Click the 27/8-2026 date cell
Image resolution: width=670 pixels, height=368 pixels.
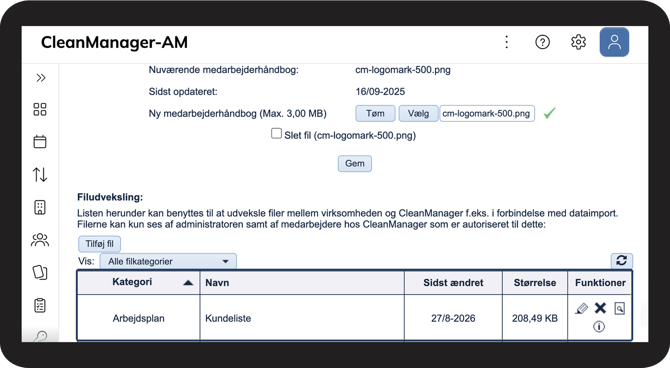coord(453,318)
